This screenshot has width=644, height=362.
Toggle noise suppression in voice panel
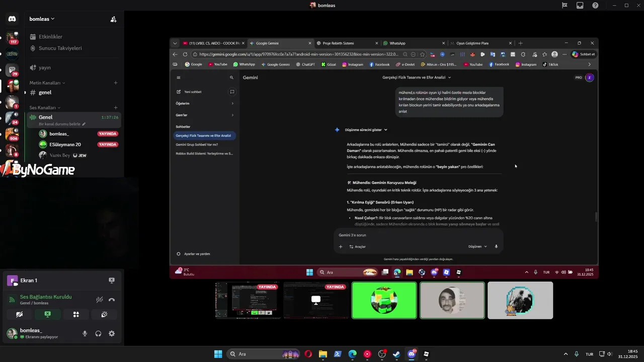click(100, 300)
